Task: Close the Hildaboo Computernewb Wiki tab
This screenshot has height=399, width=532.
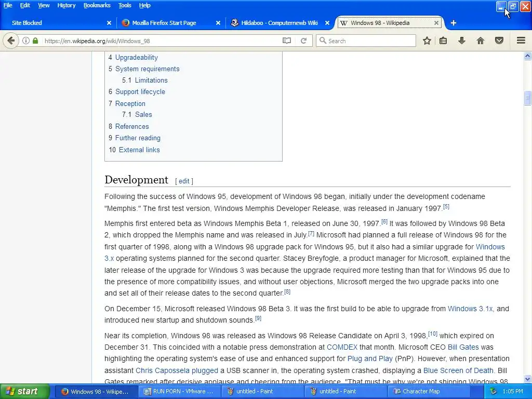Action: coord(327,23)
